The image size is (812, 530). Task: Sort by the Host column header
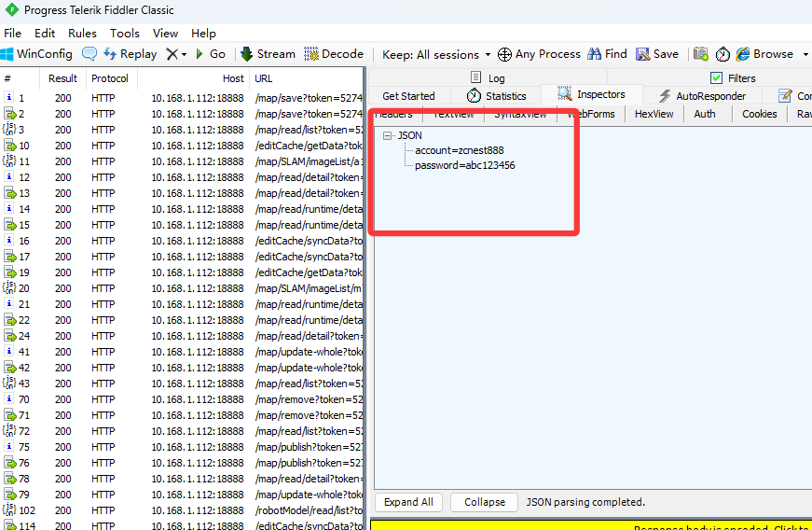coord(194,78)
